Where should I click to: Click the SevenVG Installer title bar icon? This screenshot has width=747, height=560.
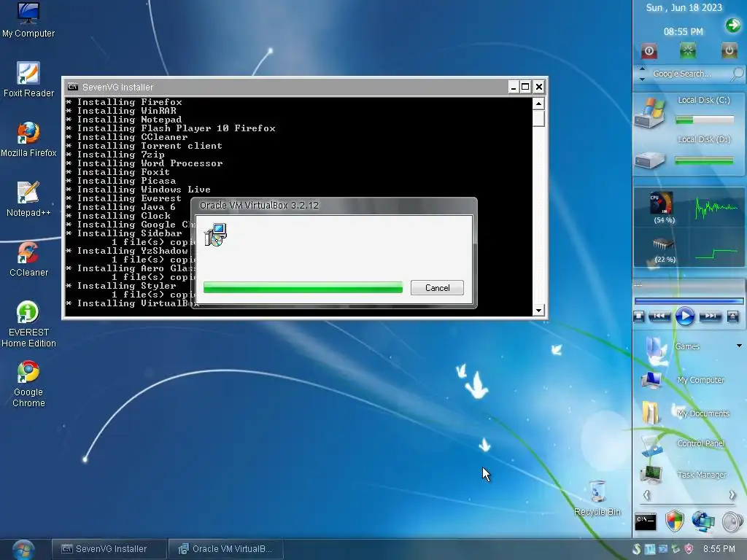[x=73, y=87]
